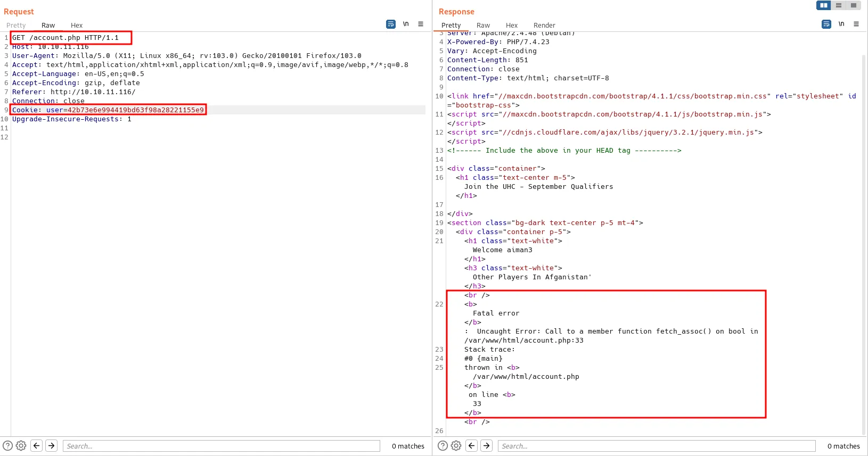The height and width of the screenshot is (456, 868).
Task: Jump to next match in Response search
Action: [487, 446]
